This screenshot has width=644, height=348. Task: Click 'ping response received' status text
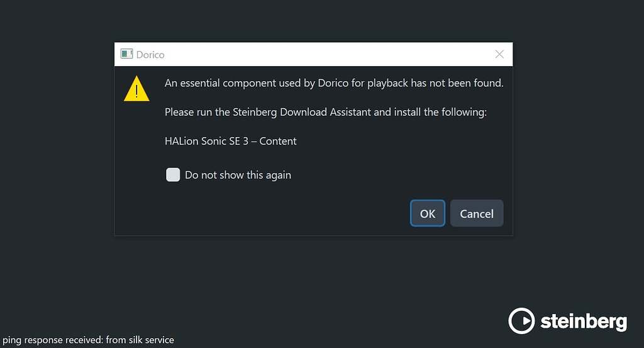coord(53,340)
